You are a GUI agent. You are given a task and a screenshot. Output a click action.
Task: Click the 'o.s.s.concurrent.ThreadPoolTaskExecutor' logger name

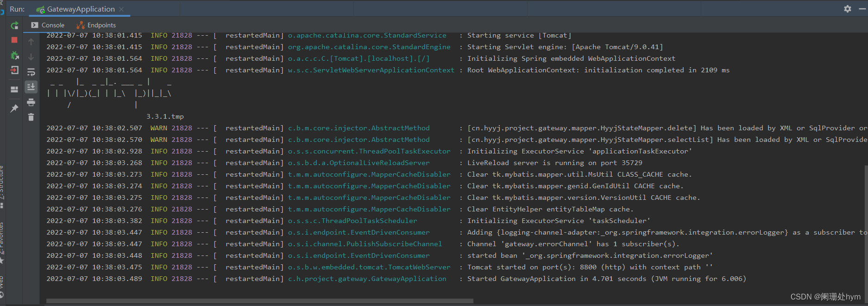369,151
